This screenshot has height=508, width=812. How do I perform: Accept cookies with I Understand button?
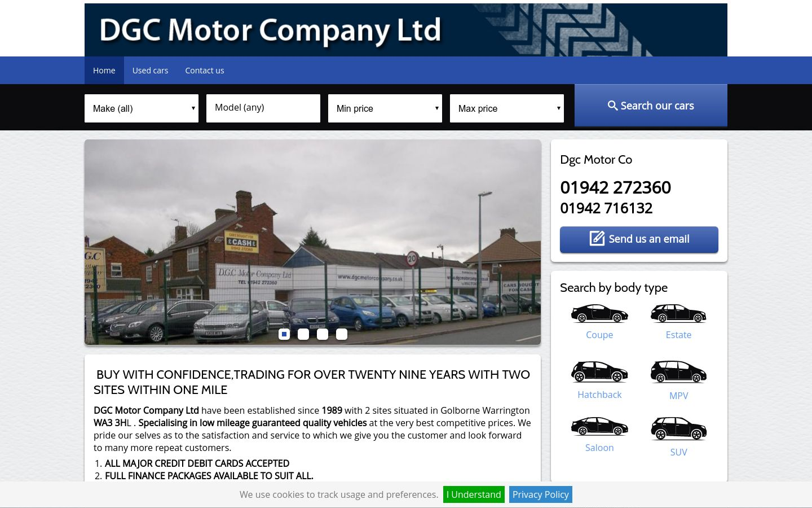pyautogui.click(x=474, y=494)
